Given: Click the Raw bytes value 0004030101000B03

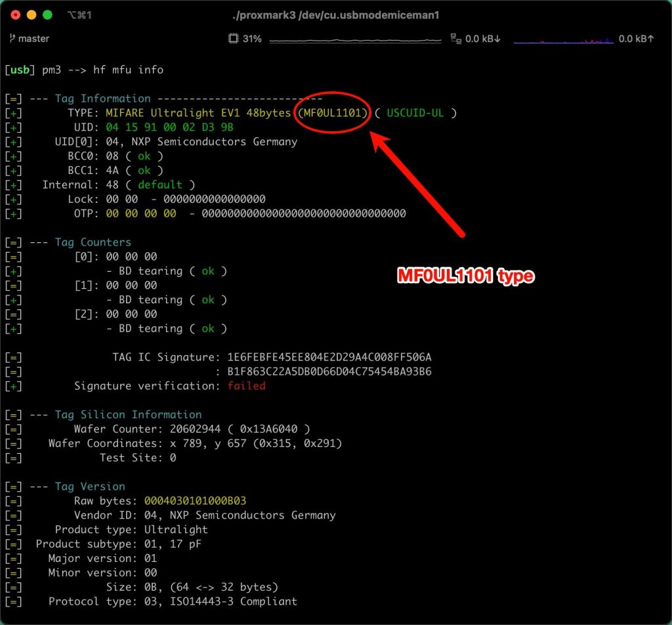Looking at the screenshot, I should (195, 501).
